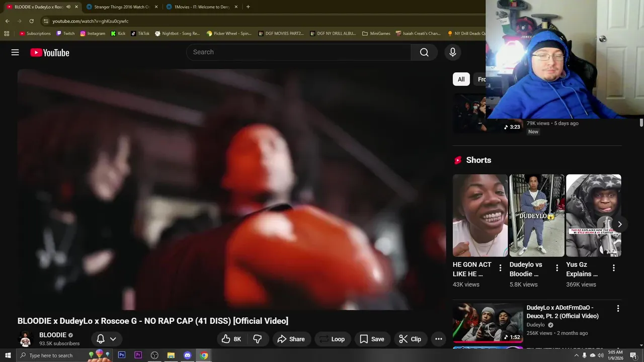The height and width of the screenshot is (362, 644).
Task: Switch to Chrome in the taskbar
Action: click(204, 355)
